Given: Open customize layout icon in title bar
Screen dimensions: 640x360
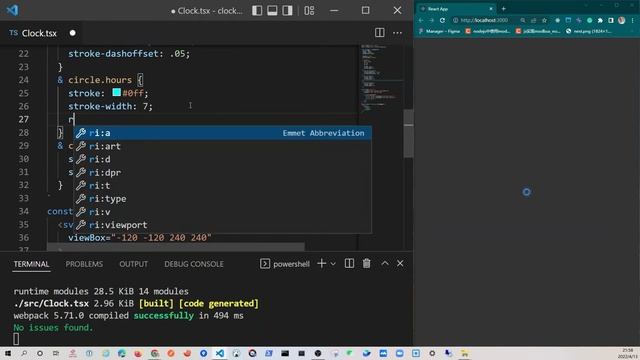Looking at the screenshot, I should click(x=309, y=10).
